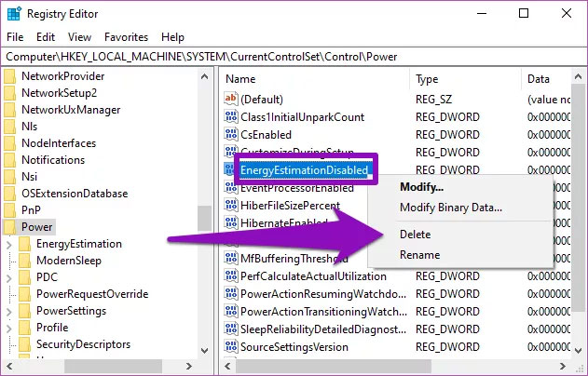Image resolution: width=588 pixels, height=376 pixels.
Task: Open the Favorites menu
Action: coord(126,37)
